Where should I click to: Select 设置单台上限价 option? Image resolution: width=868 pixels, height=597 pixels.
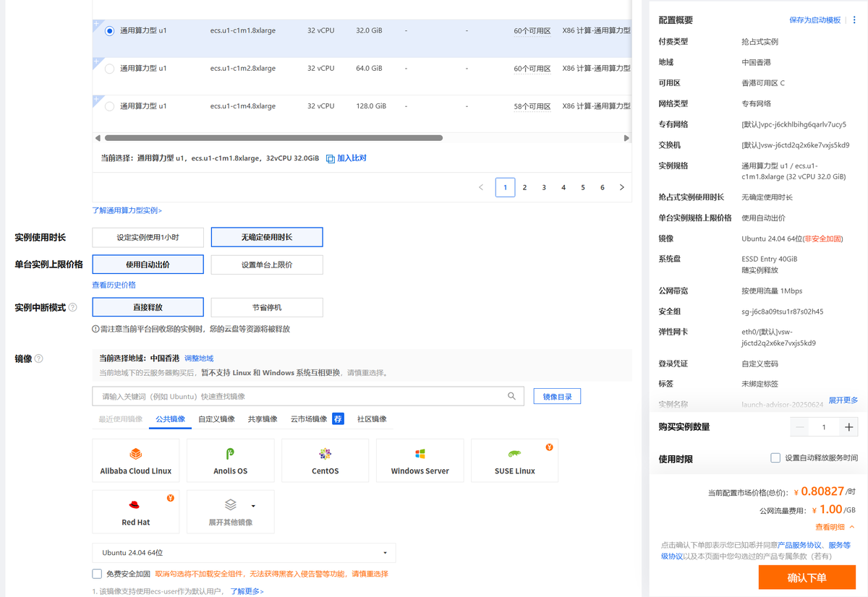[267, 265]
